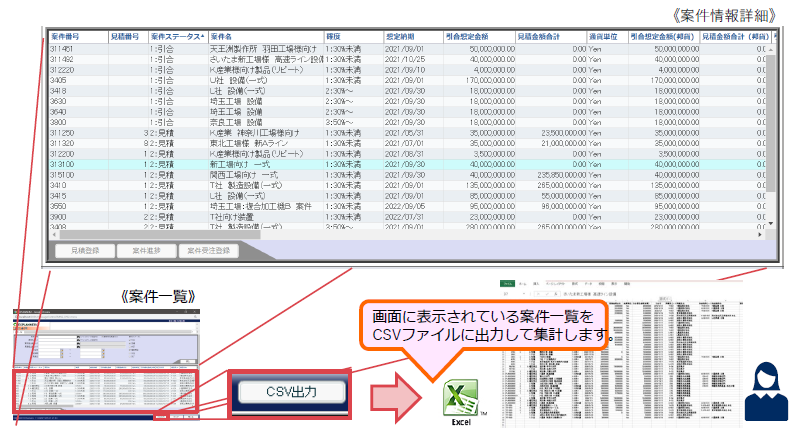Screen dimensions: 810x431
Task: Select case number 3630 cell
Action: (78, 101)
